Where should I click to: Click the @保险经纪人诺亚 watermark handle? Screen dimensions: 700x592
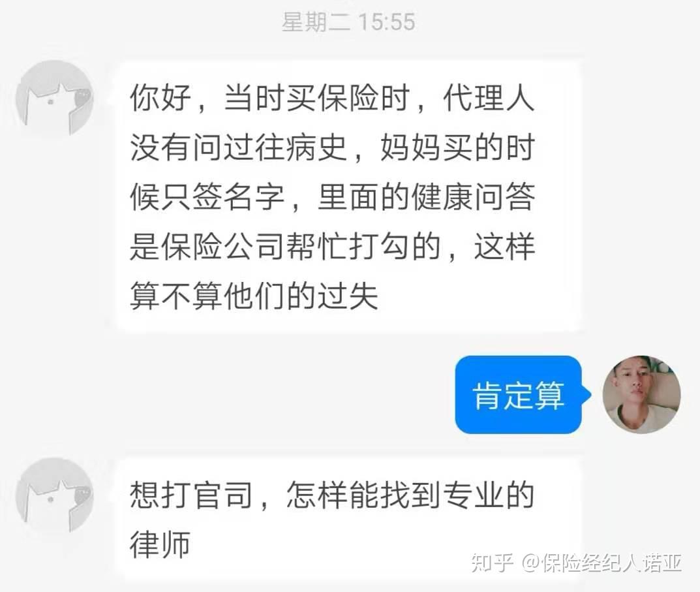coord(601,562)
